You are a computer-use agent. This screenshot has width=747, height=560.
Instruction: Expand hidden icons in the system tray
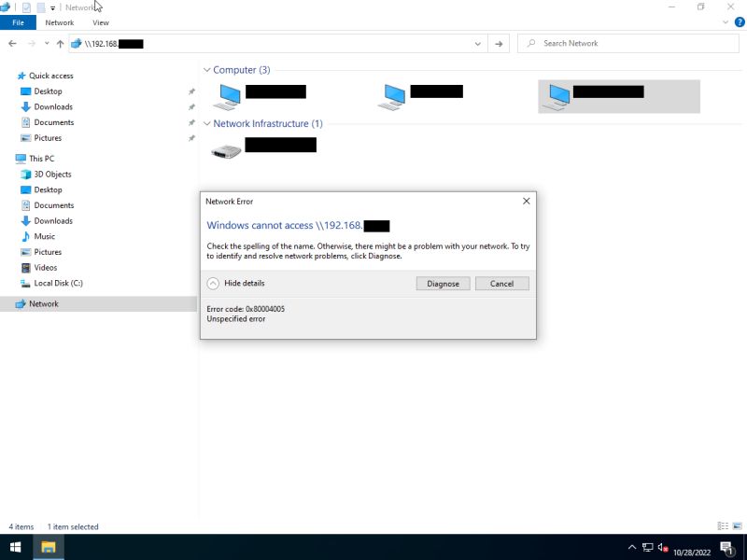[x=631, y=549]
